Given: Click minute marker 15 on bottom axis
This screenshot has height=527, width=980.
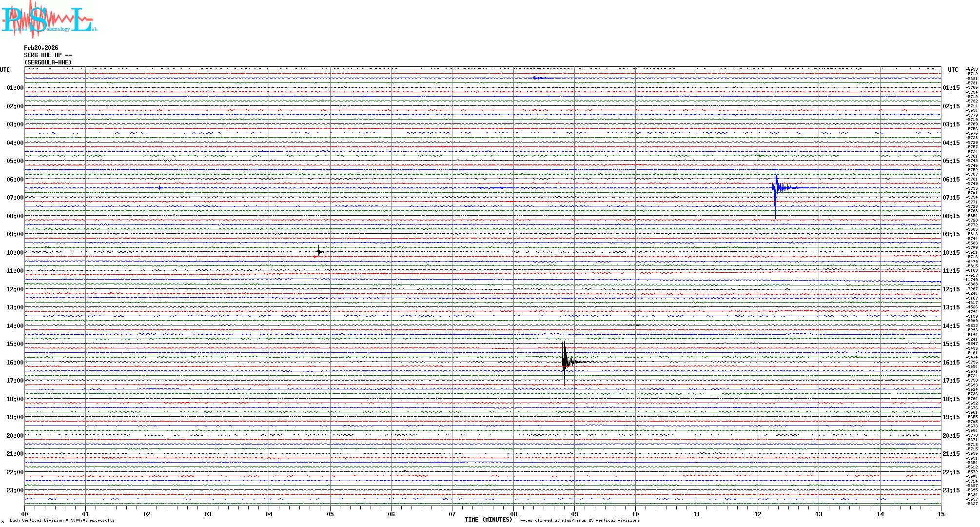Looking at the screenshot, I should click(x=941, y=514).
